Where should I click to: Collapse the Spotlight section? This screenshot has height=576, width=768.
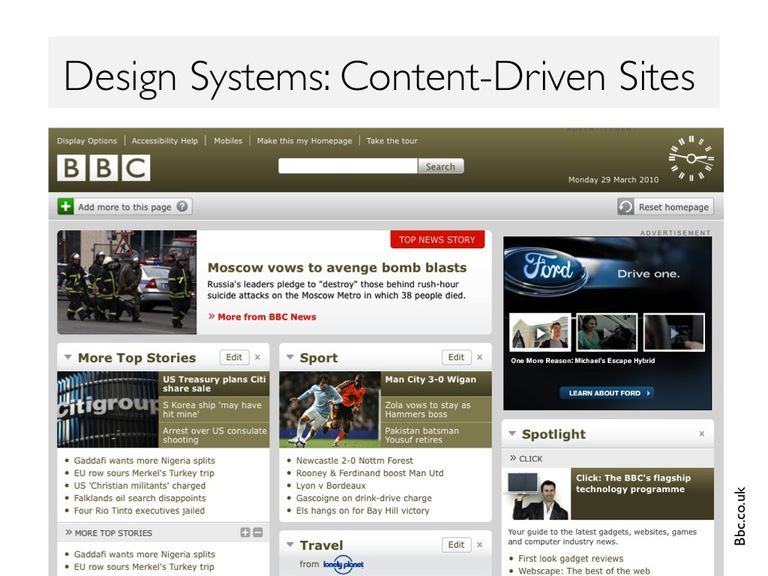click(x=512, y=433)
